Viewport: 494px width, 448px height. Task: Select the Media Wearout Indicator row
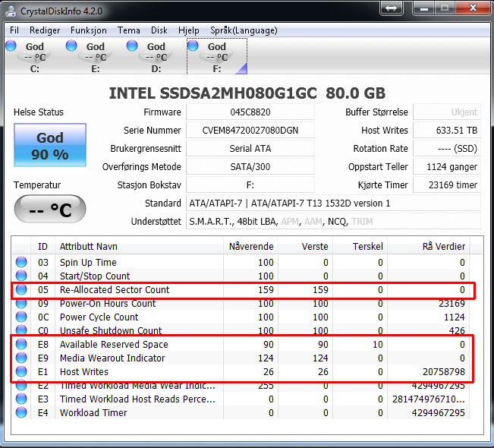[241, 358]
